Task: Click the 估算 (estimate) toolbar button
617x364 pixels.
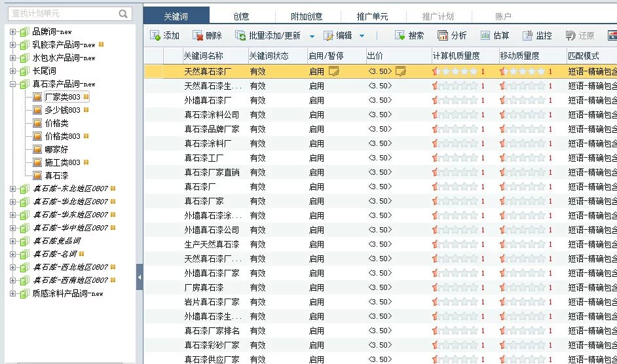Action: [x=495, y=36]
